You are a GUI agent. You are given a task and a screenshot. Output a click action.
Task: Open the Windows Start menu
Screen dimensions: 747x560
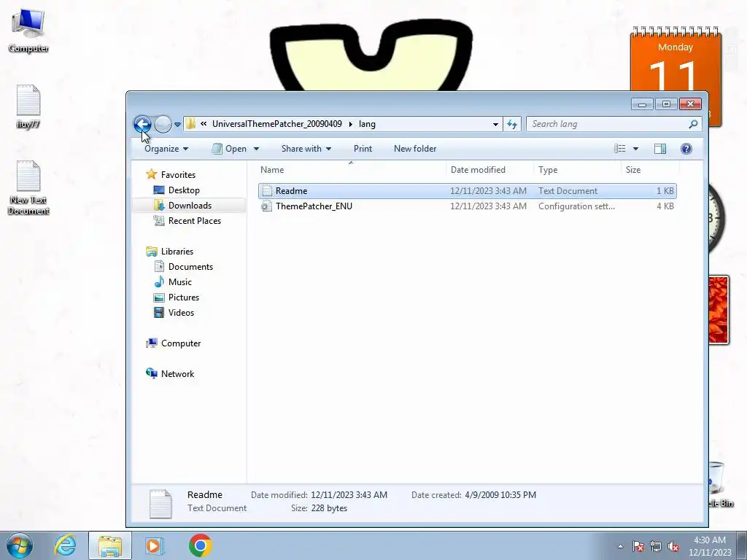20,545
